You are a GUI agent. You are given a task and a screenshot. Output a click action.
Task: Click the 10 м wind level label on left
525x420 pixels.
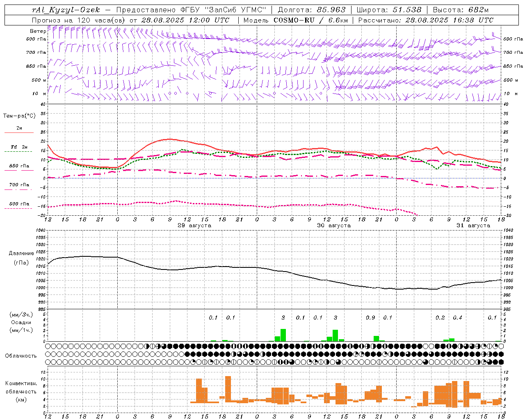coord(39,94)
